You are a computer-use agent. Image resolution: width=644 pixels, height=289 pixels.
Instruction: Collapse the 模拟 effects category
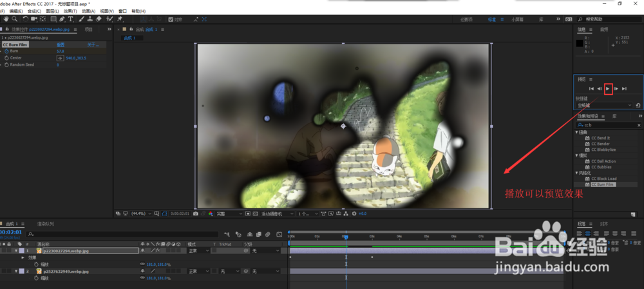tap(576, 155)
